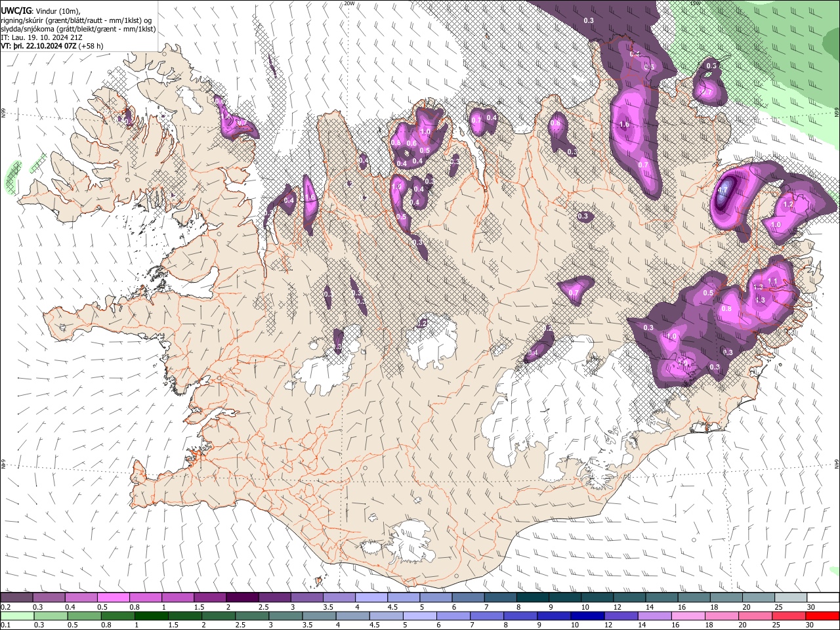
Task: Pick the bright red 30 rain legend swatch
Action: [823, 616]
